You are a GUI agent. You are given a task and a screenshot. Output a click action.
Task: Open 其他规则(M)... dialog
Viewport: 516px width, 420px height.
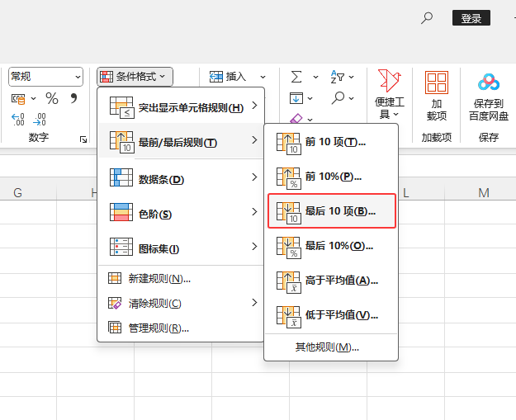click(331, 347)
